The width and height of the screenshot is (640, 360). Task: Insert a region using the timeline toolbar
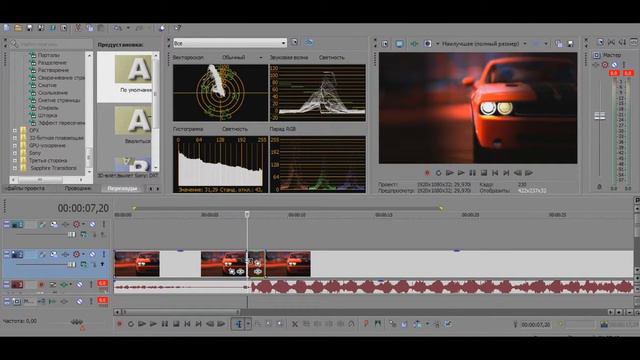point(378,324)
